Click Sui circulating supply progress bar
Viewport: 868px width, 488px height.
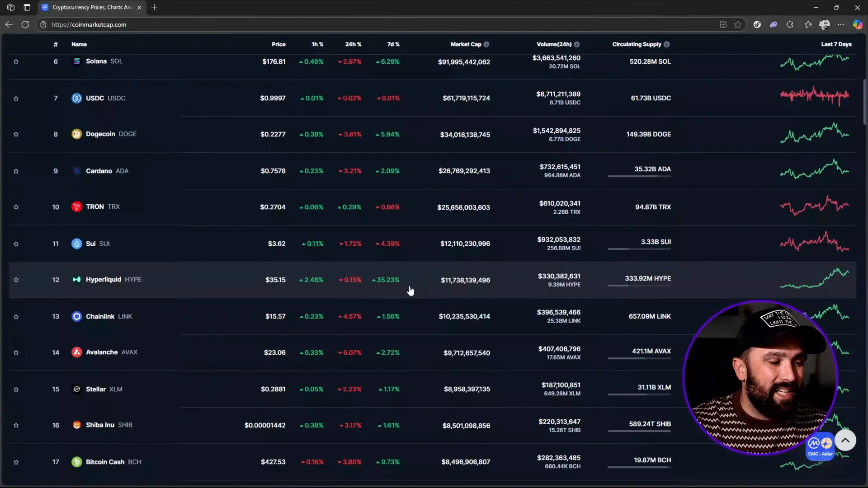pyautogui.click(x=639, y=249)
